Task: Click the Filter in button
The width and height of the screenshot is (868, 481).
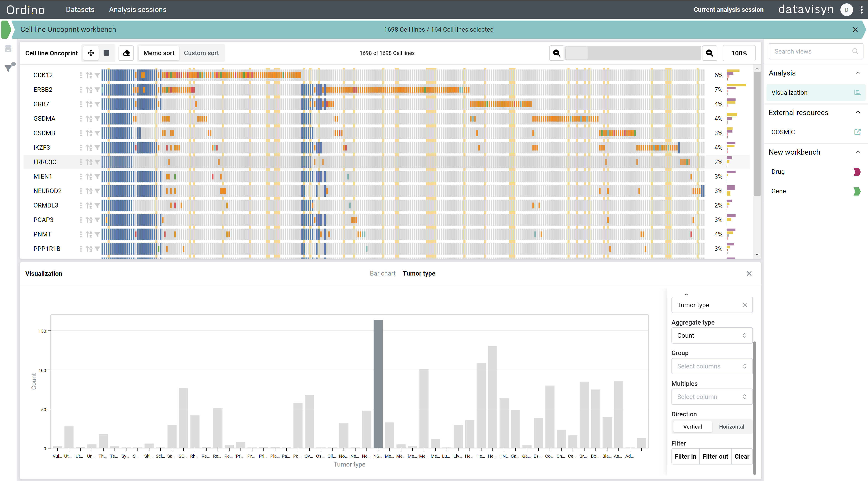Action: [685, 456]
